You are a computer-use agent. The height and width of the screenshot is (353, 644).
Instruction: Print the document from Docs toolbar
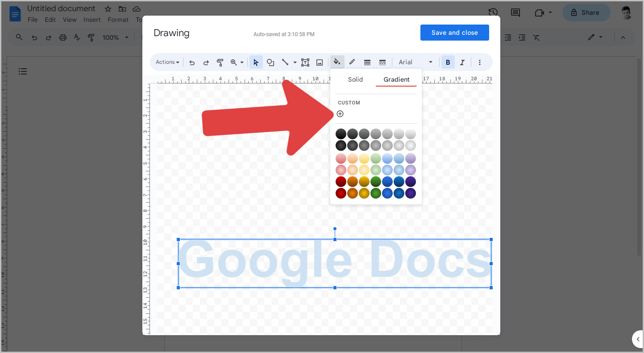coord(63,37)
